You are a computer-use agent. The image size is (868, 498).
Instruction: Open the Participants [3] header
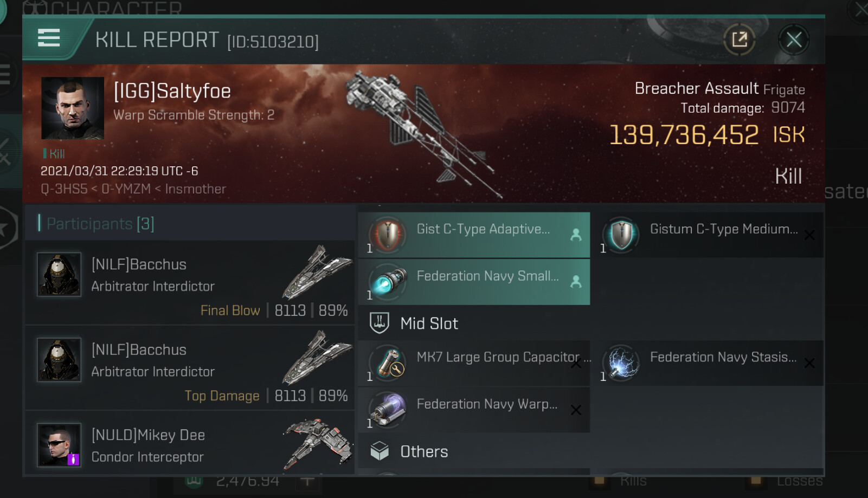100,224
